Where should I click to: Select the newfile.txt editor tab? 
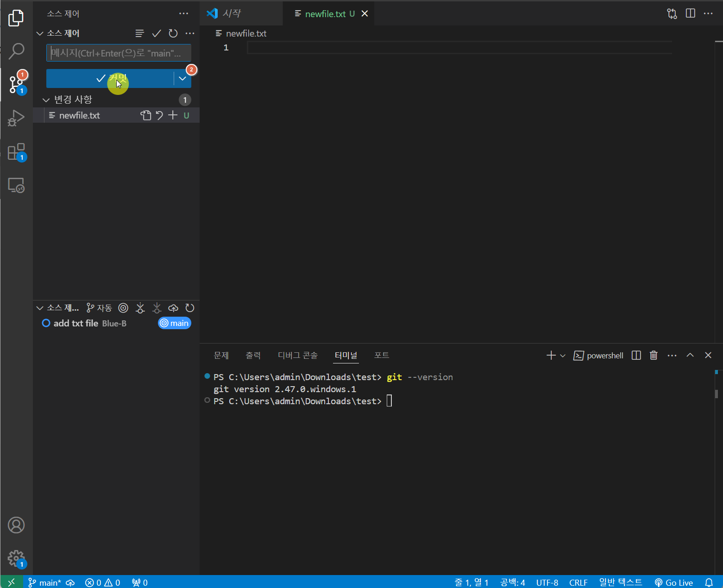click(x=325, y=13)
